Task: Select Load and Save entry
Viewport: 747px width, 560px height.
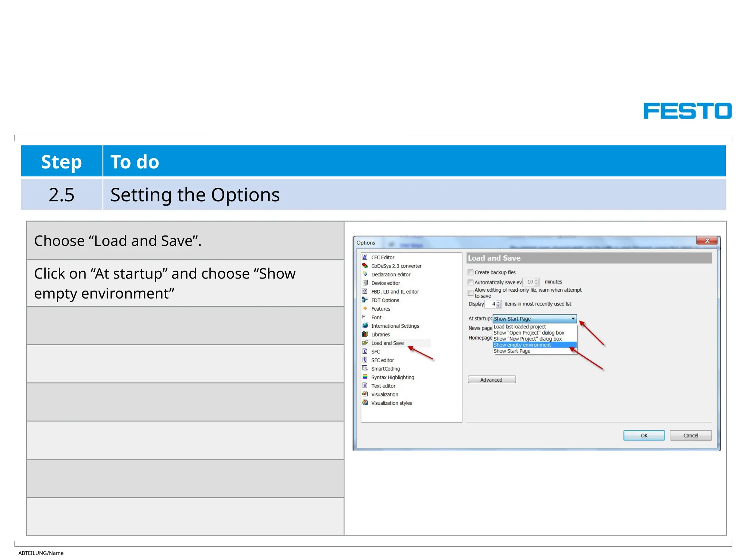Action: coord(387,343)
